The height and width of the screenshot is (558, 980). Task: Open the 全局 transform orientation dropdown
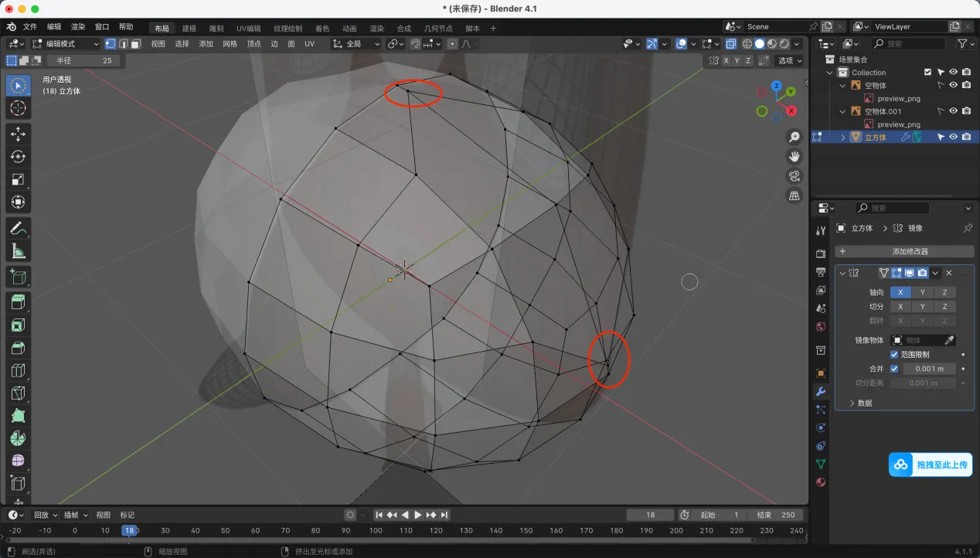[x=357, y=44]
